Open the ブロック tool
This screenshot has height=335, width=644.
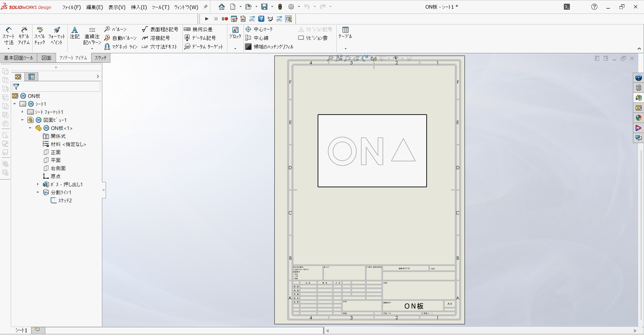(235, 33)
